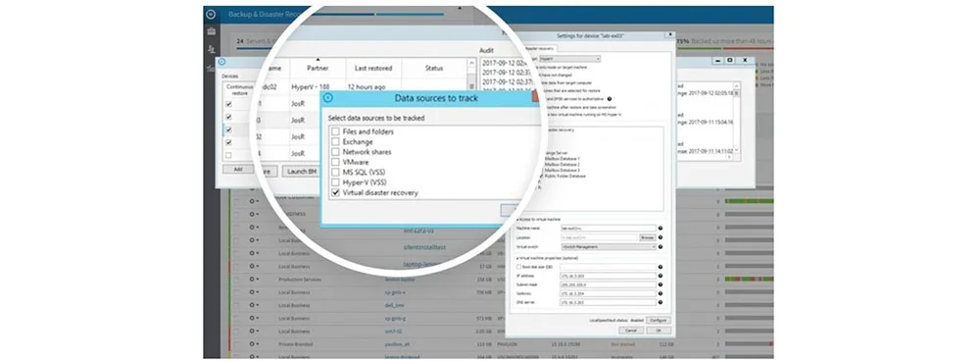The height and width of the screenshot is (362, 980).
Task: Open the chart icon in the left sidebar
Action: 212,68
